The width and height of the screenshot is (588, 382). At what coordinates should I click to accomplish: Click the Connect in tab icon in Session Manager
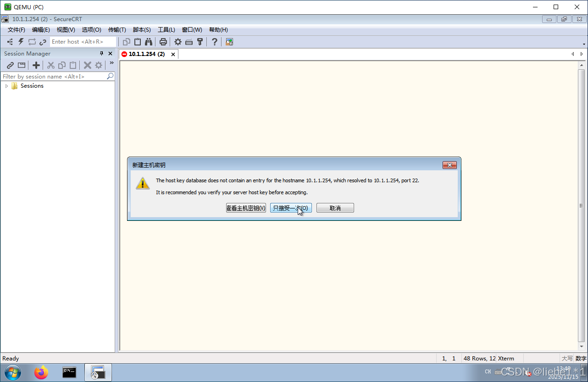point(21,65)
